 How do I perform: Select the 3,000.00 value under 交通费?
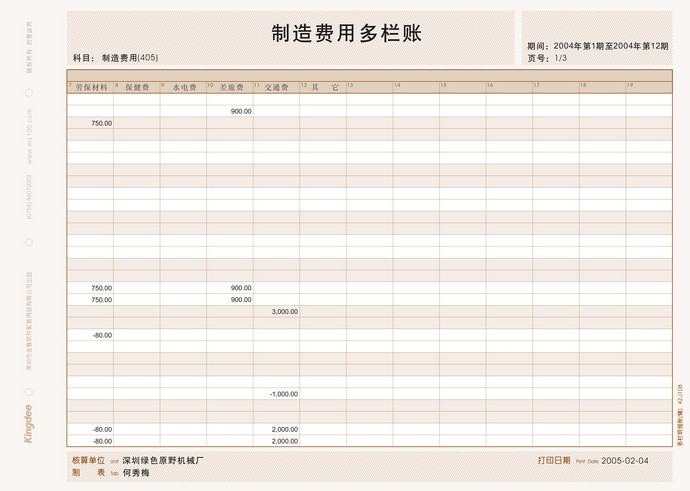click(x=285, y=311)
